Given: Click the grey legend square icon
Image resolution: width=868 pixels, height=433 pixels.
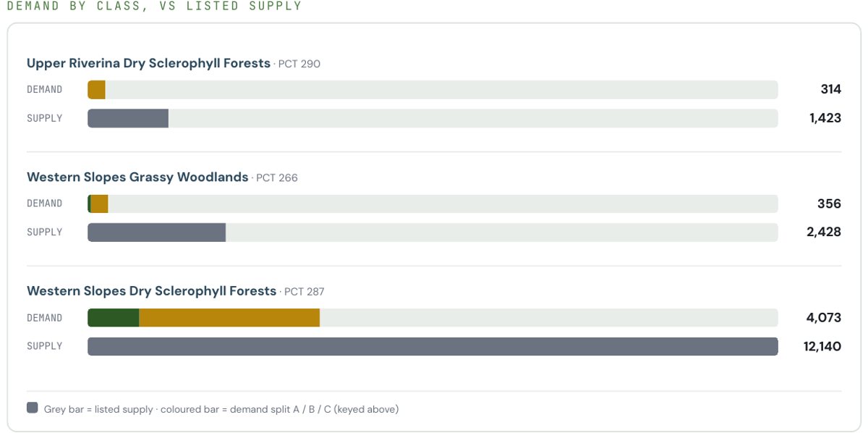Looking at the screenshot, I should [x=32, y=408].
